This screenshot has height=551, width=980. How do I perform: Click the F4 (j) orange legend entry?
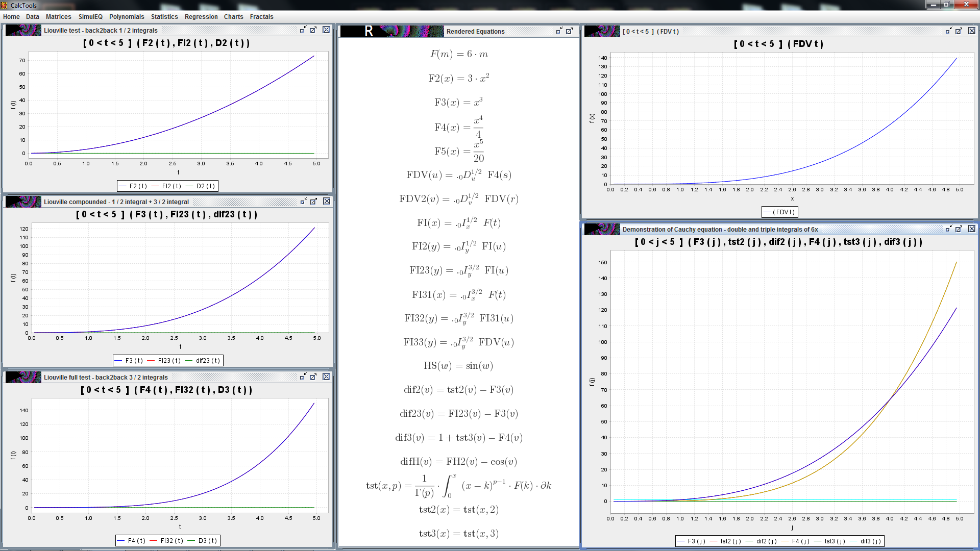[800, 541]
